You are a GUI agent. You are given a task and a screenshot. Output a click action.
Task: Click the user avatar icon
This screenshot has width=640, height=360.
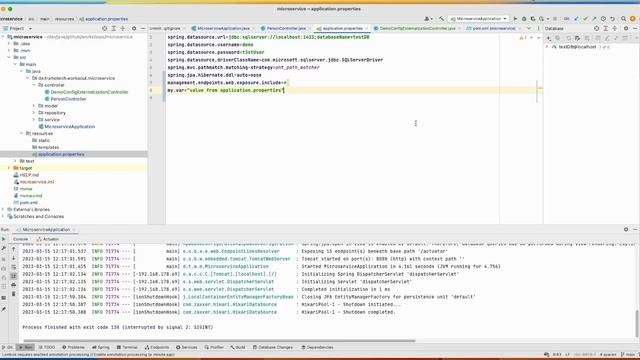pos(632,19)
